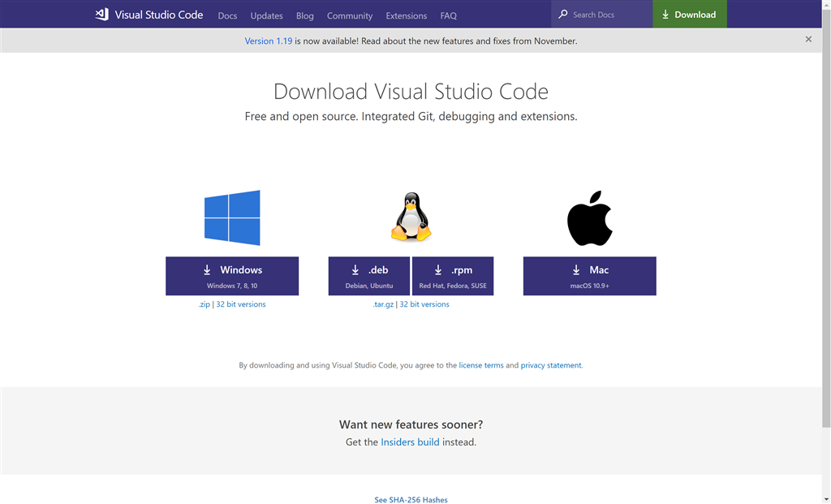Open the FAQ page

coord(448,15)
